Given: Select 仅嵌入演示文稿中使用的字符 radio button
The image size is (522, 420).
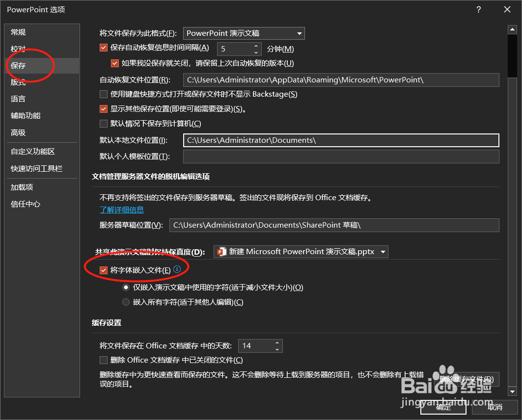Looking at the screenshot, I should (x=126, y=288).
